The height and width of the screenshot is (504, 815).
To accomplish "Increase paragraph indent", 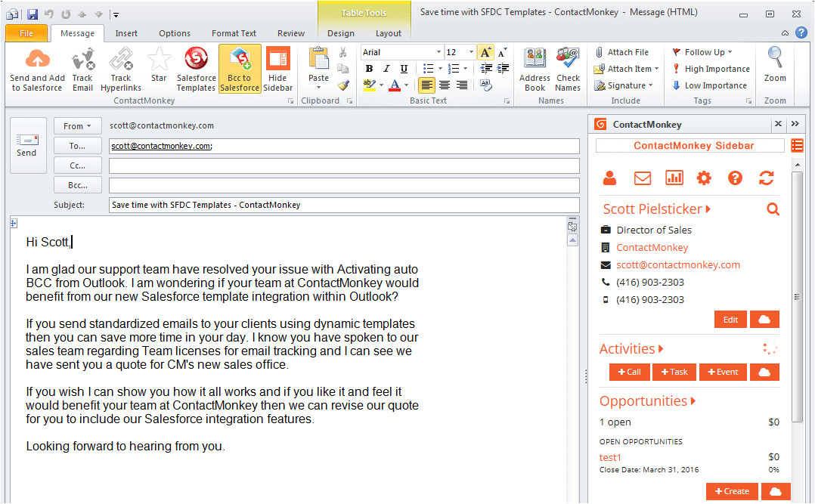I will coord(504,69).
